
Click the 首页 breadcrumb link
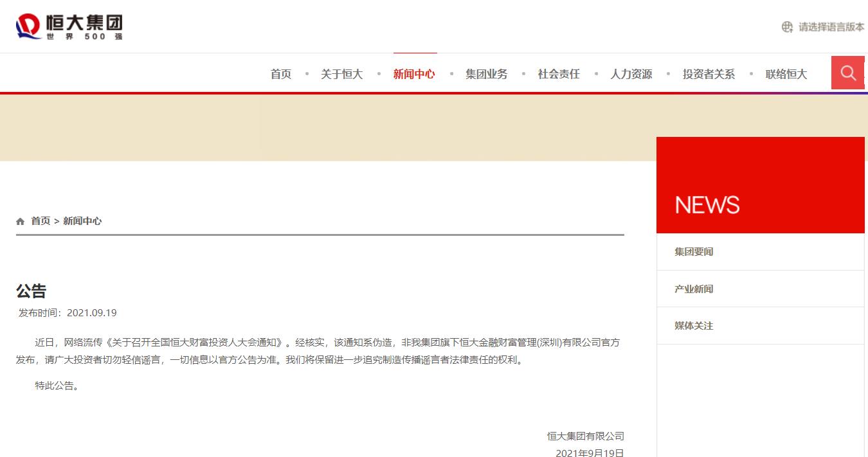tap(41, 221)
